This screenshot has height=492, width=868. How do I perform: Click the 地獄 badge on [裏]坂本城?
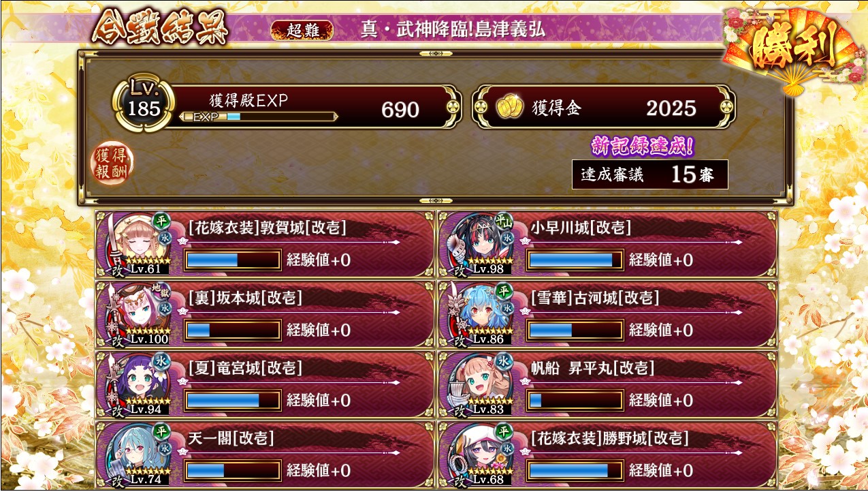[x=161, y=291]
